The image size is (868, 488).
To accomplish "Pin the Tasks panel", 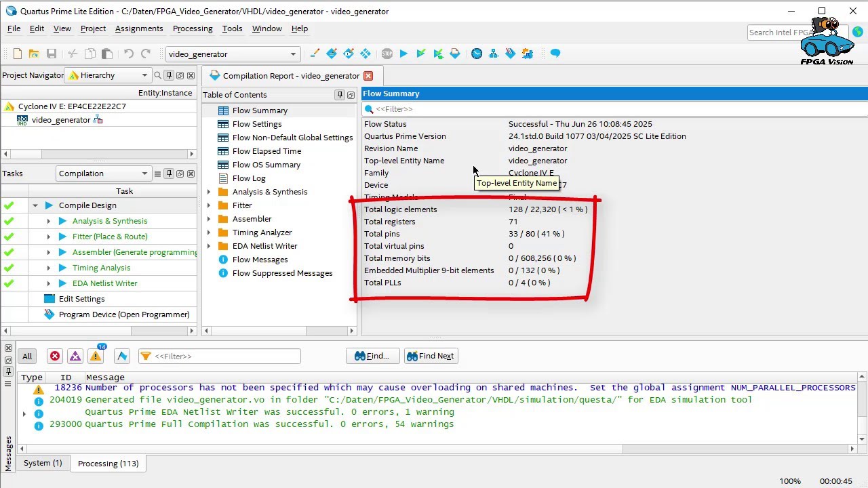I will click(x=169, y=174).
